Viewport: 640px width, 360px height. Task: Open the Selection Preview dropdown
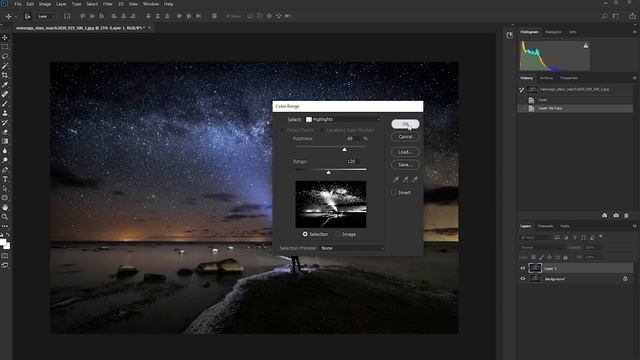pos(352,248)
